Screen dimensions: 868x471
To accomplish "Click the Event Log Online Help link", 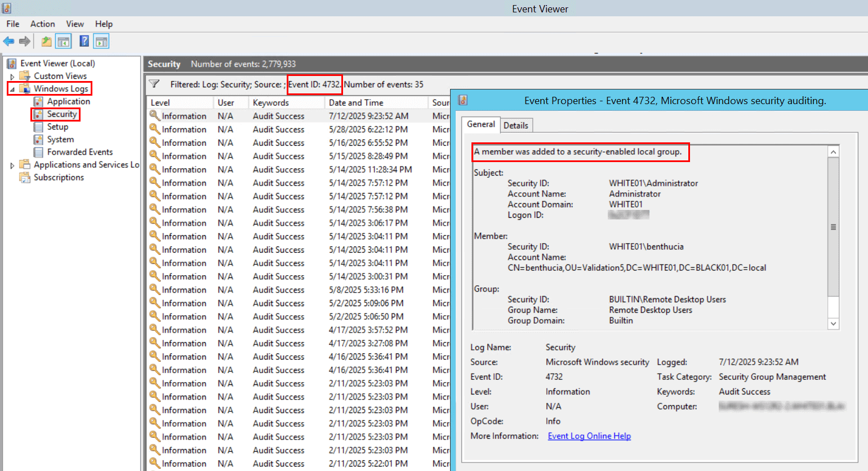I will (x=589, y=436).
